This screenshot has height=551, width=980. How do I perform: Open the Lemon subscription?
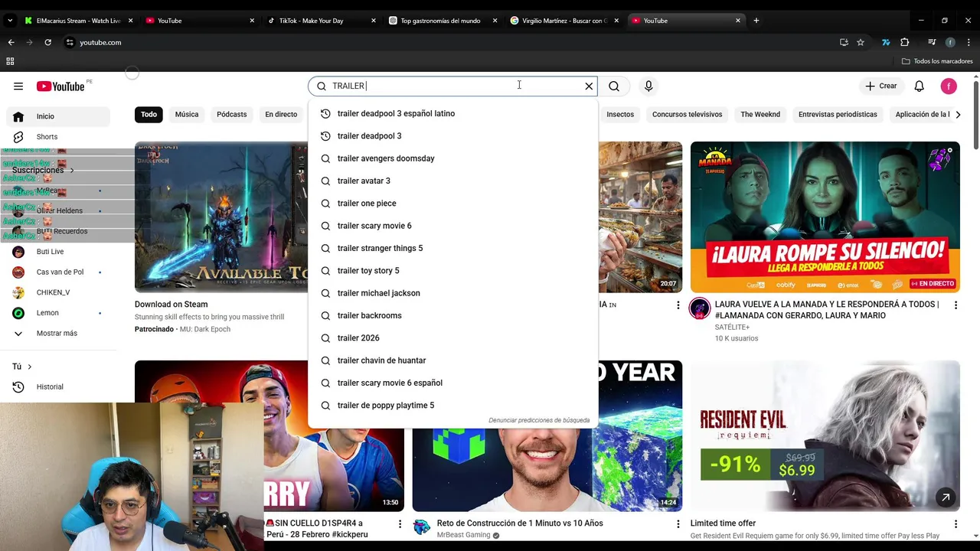(x=60, y=313)
